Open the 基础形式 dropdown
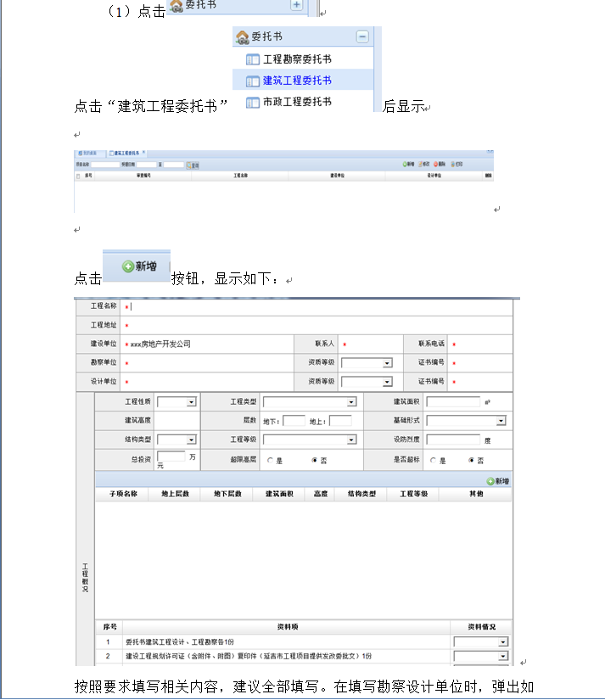Viewport: 605px width, 700px height. click(x=501, y=421)
